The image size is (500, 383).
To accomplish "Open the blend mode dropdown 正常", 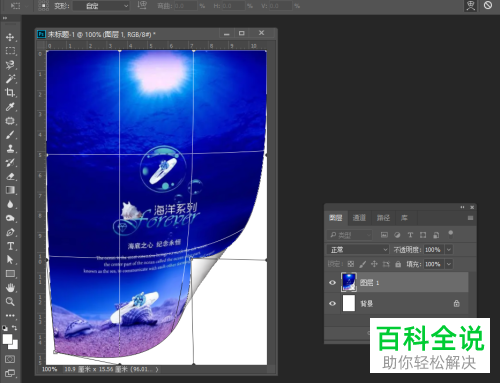I will (358, 249).
